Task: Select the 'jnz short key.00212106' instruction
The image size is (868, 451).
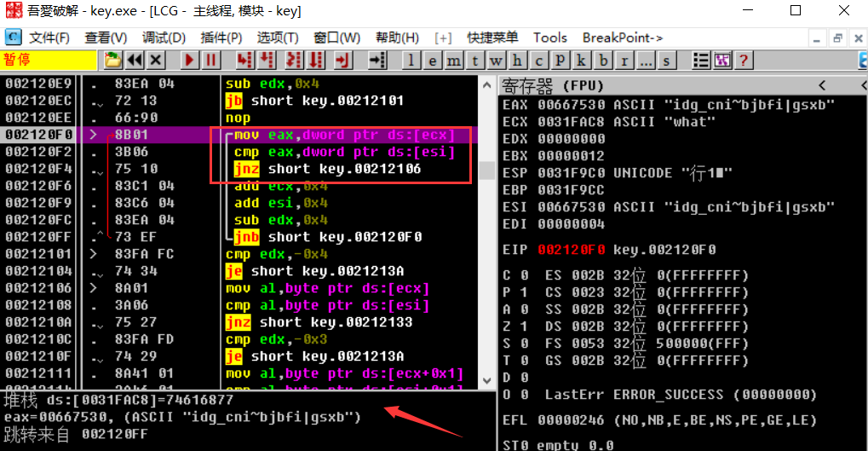Action: coord(327,169)
